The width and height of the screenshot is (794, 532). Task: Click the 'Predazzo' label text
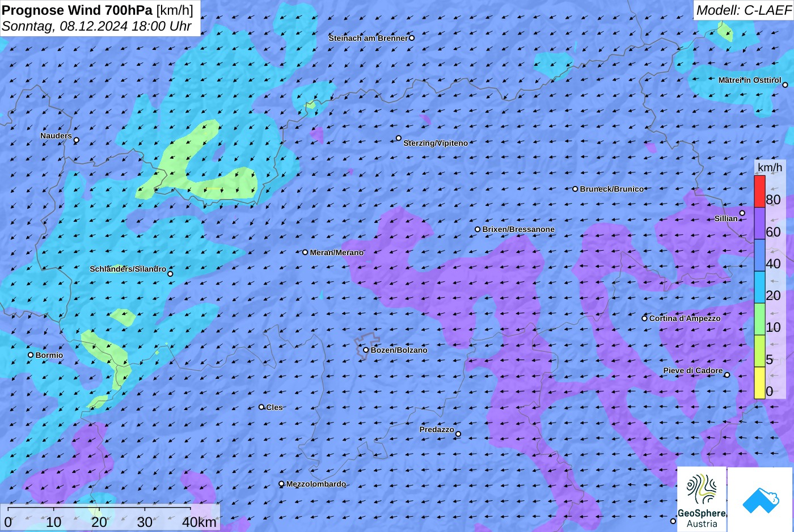[x=437, y=429]
